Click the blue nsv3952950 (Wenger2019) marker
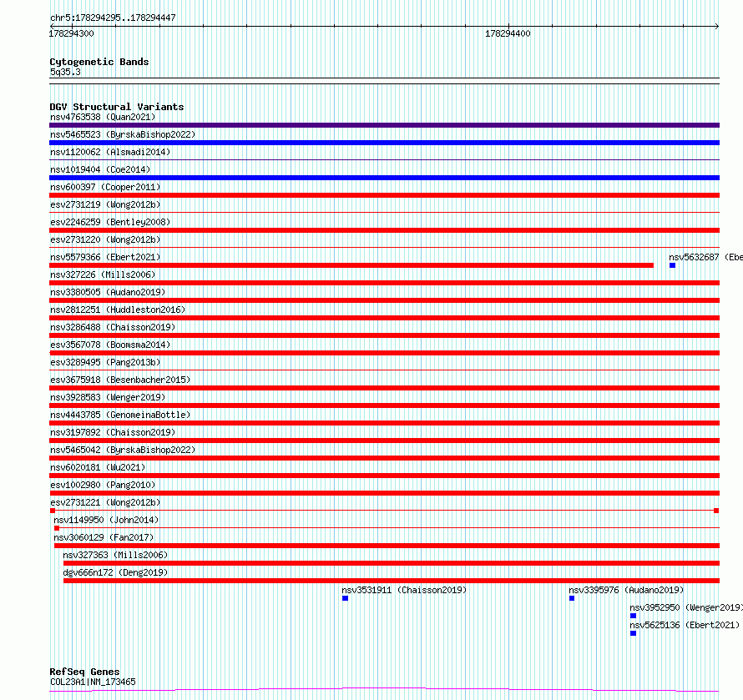Viewport: 743px width, 700px height. pos(633,616)
